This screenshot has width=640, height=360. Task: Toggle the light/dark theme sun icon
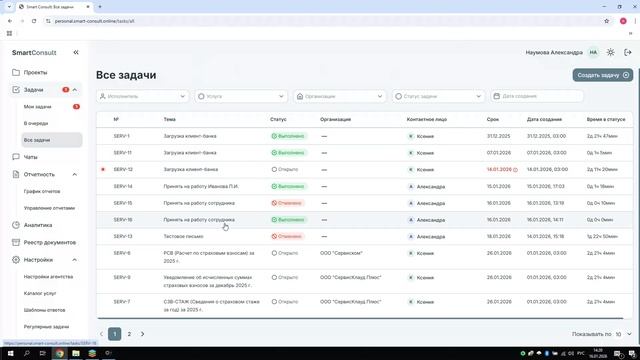click(611, 52)
